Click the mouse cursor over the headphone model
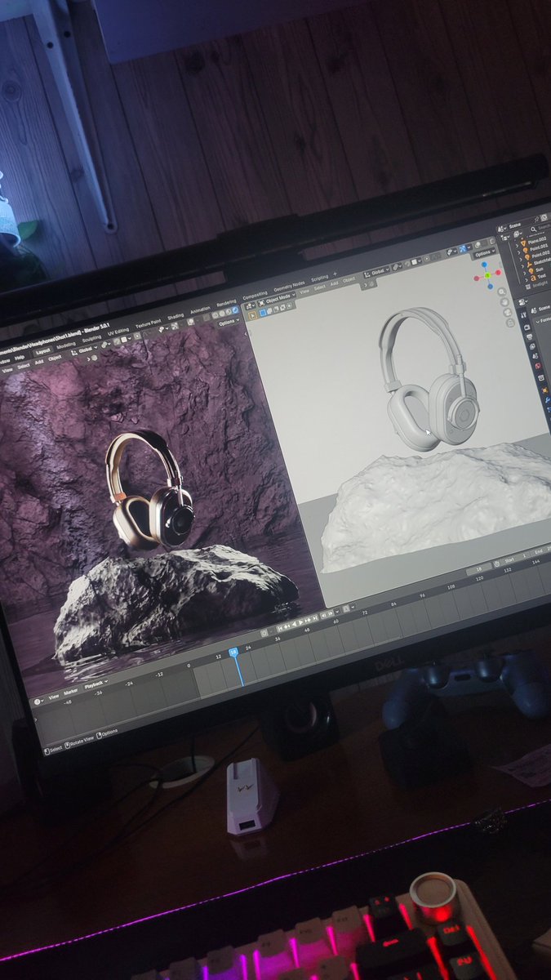The image size is (551, 980). point(427,433)
